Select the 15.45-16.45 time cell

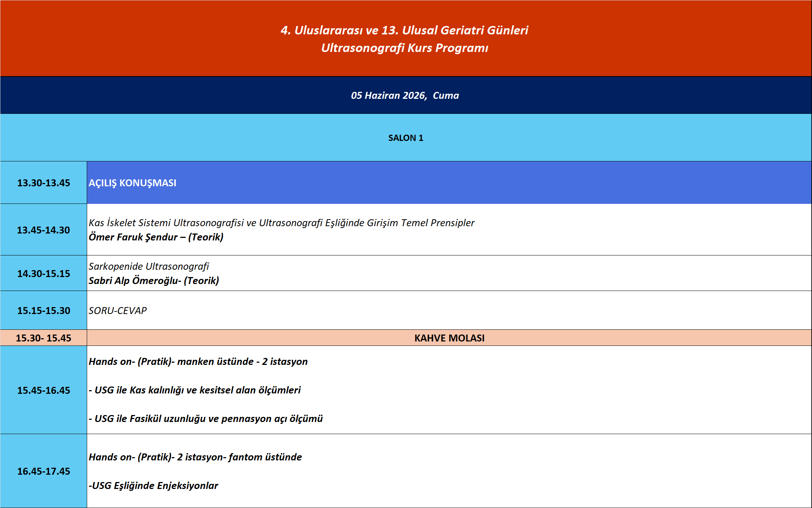pyautogui.click(x=44, y=391)
